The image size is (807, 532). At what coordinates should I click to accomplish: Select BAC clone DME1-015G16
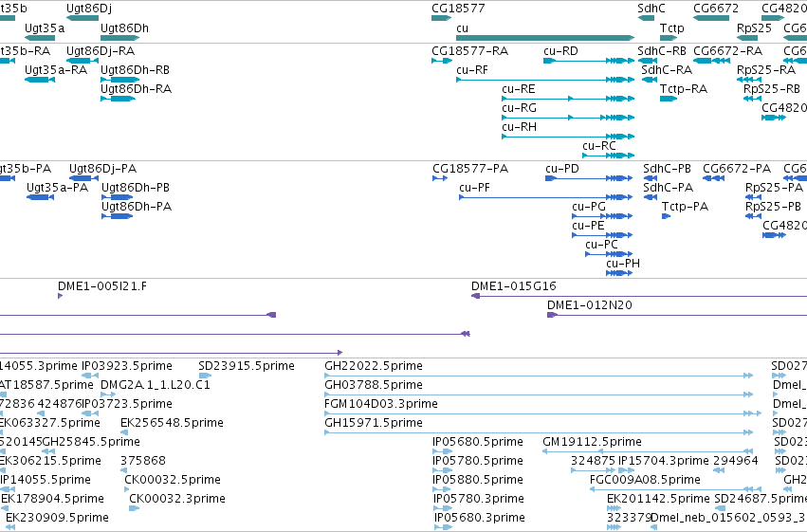[x=639, y=296]
